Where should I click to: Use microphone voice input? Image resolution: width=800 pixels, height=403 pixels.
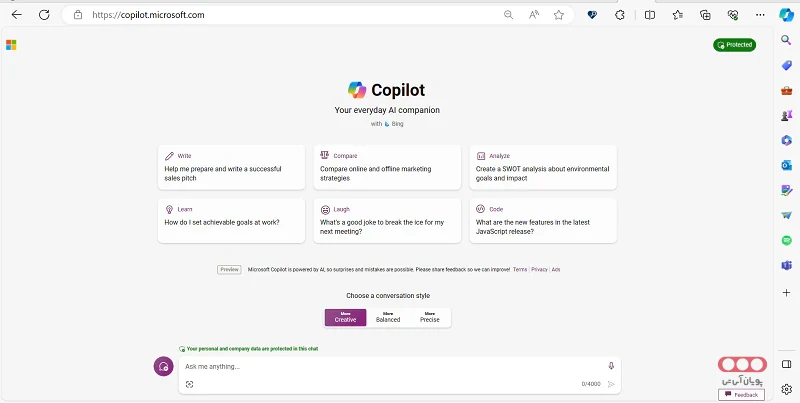tap(611, 366)
